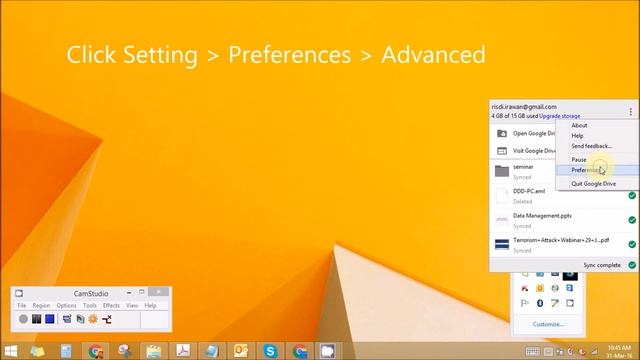Click the Terrorism Attack Webinar pdf entry
640x360 pixels.
[x=563, y=245]
